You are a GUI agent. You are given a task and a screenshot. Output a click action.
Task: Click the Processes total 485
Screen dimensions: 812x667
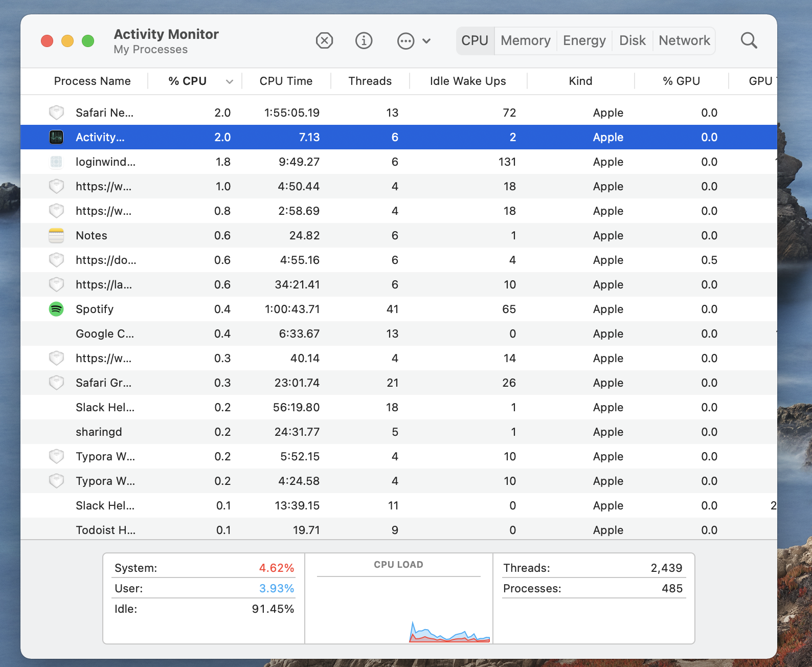coord(672,588)
